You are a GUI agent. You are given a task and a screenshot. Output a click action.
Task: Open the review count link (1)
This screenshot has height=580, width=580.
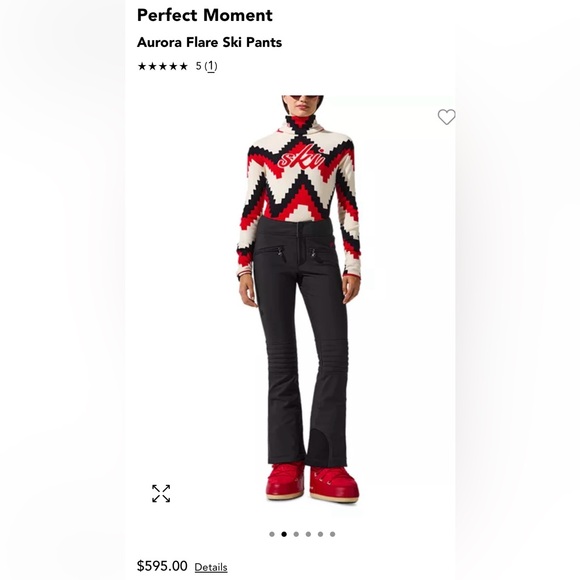(x=211, y=66)
